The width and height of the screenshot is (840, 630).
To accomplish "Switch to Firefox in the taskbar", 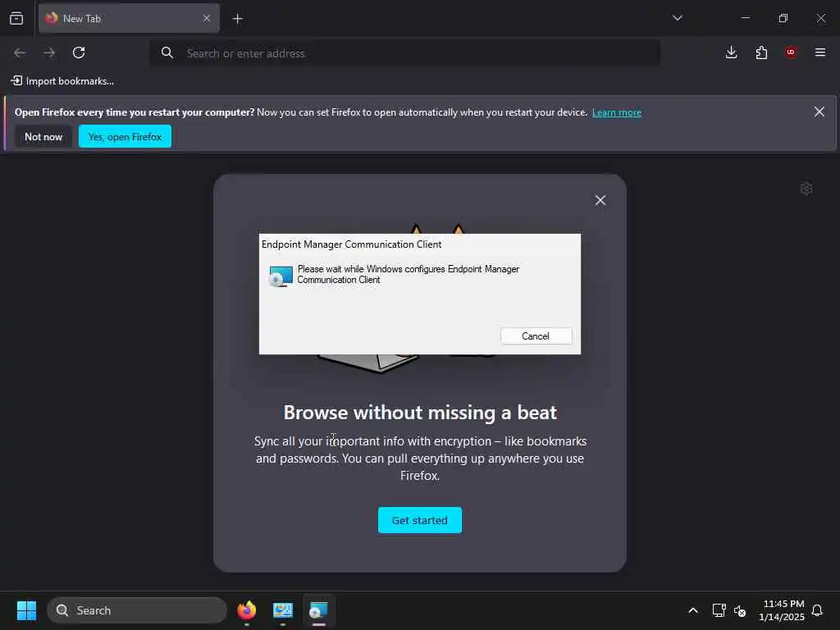I will 247,610.
